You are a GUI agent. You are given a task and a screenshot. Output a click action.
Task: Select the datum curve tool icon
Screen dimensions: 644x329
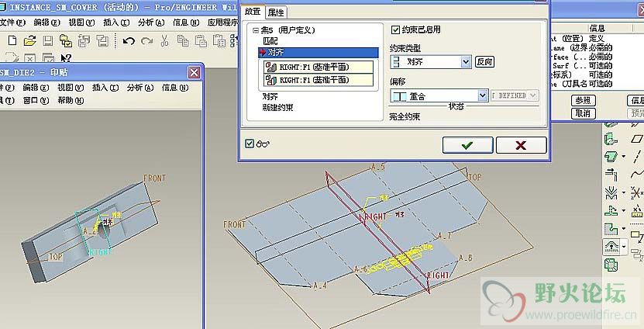pos(638,175)
